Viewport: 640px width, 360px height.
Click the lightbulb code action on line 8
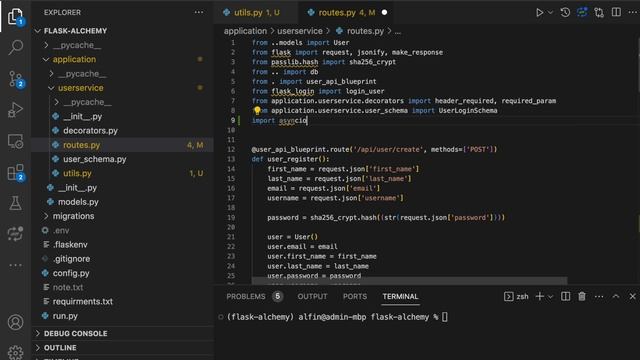pos(257,110)
